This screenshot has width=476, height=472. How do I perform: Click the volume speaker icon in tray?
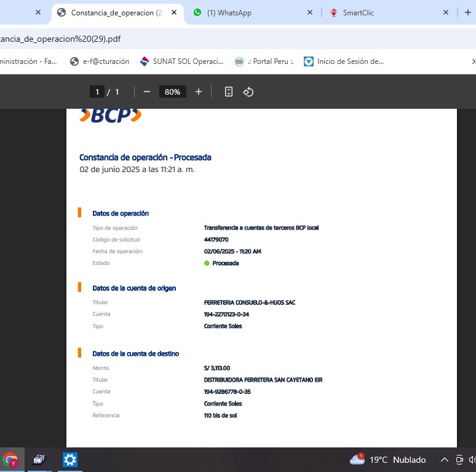(472, 460)
